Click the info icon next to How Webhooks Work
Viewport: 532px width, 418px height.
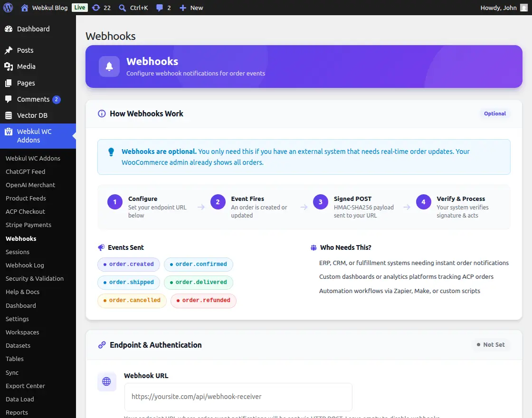pyautogui.click(x=101, y=114)
